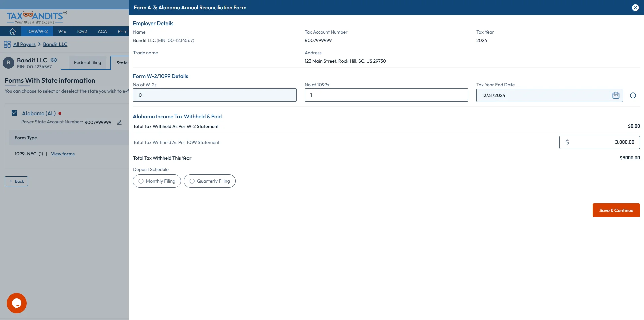
Task: Click the TaxBandits logo
Action: pyautogui.click(x=36, y=17)
